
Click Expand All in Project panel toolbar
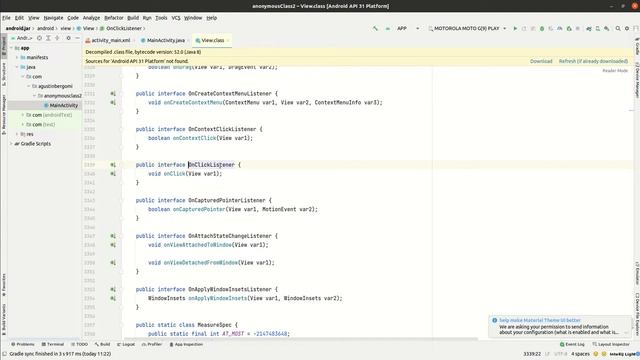point(48,38)
